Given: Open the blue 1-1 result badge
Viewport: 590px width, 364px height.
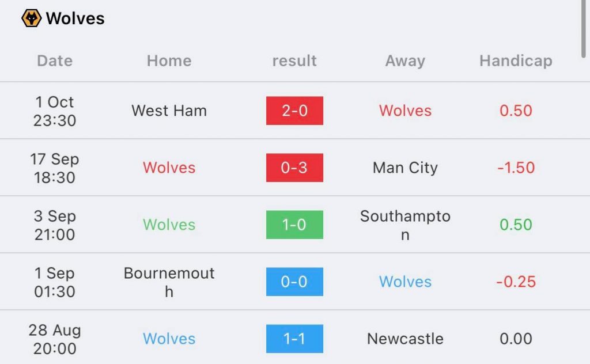Looking at the screenshot, I should click(294, 339).
